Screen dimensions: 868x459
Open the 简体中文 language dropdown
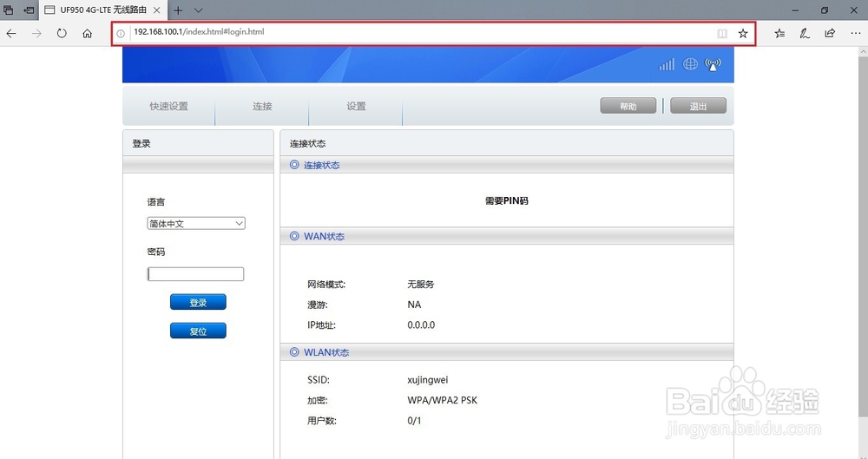196,224
